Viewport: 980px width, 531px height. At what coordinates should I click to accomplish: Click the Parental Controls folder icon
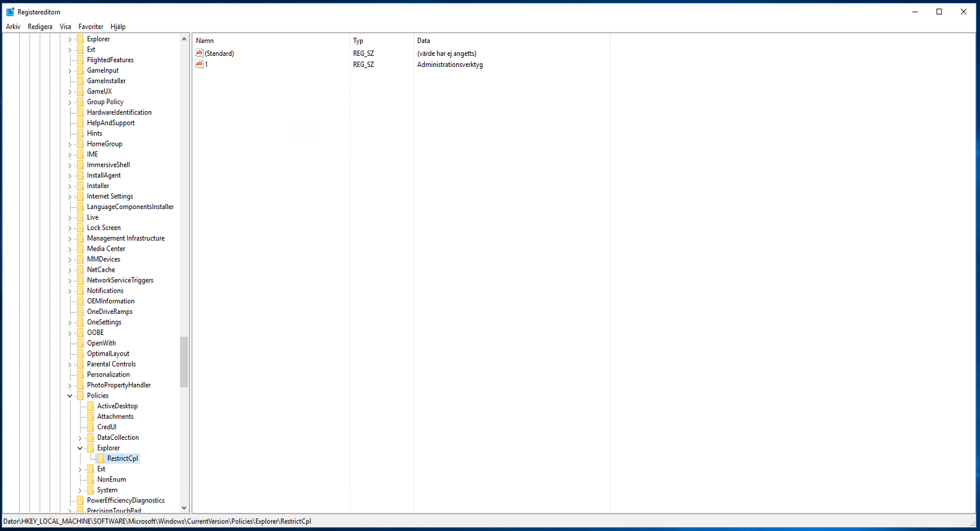[x=80, y=364]
